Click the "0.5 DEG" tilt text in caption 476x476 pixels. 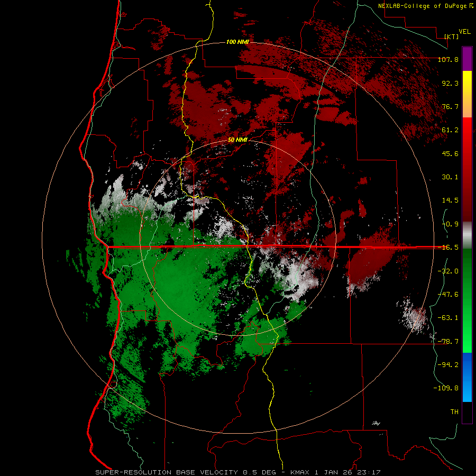point(259,472)
